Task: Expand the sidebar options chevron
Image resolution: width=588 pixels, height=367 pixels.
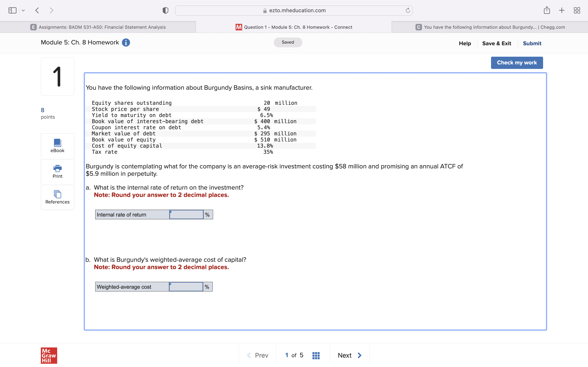Action: pyautogui.click(x=23, y=10)
